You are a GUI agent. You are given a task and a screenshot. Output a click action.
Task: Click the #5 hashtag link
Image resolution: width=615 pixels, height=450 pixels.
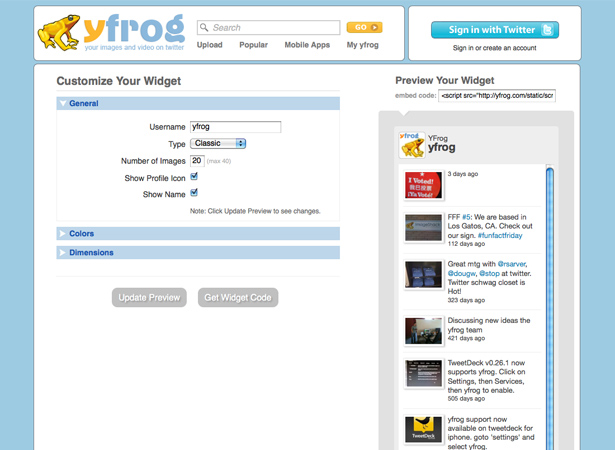coord(466,217)
